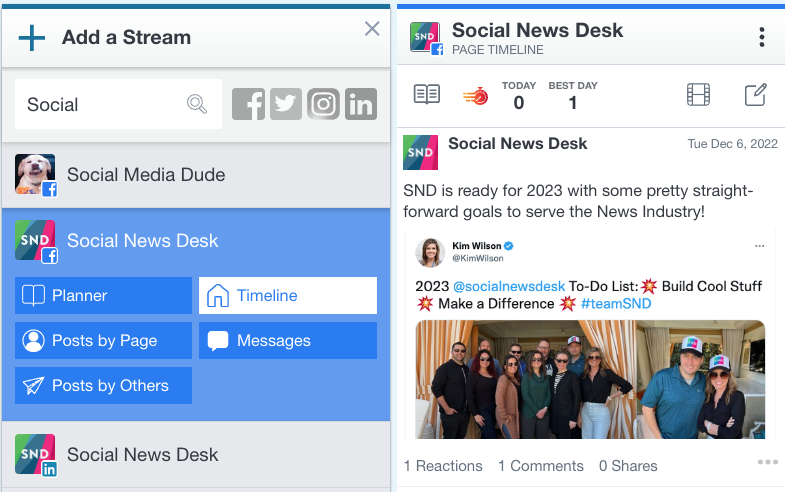Filter streams by Facebook icon

coord(248,104)
